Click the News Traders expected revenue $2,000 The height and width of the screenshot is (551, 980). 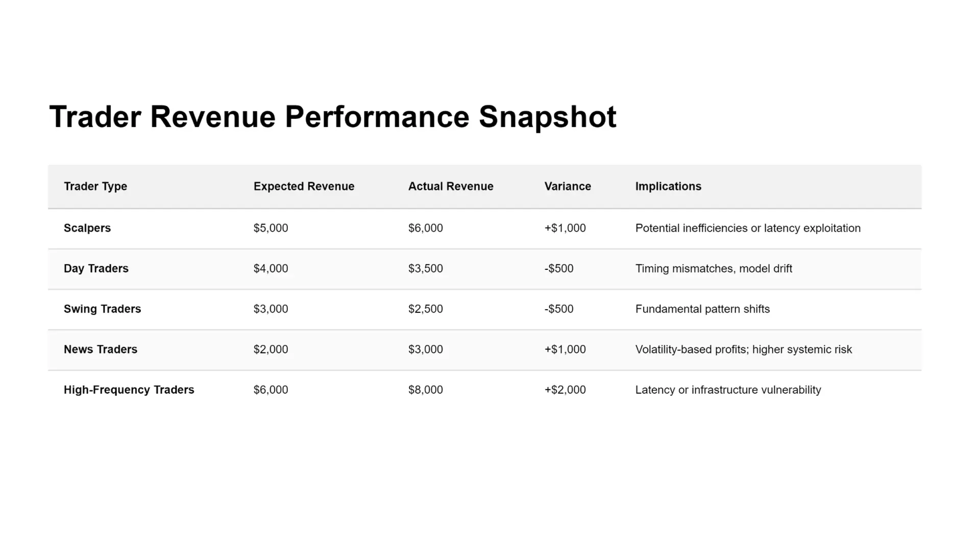271,349
